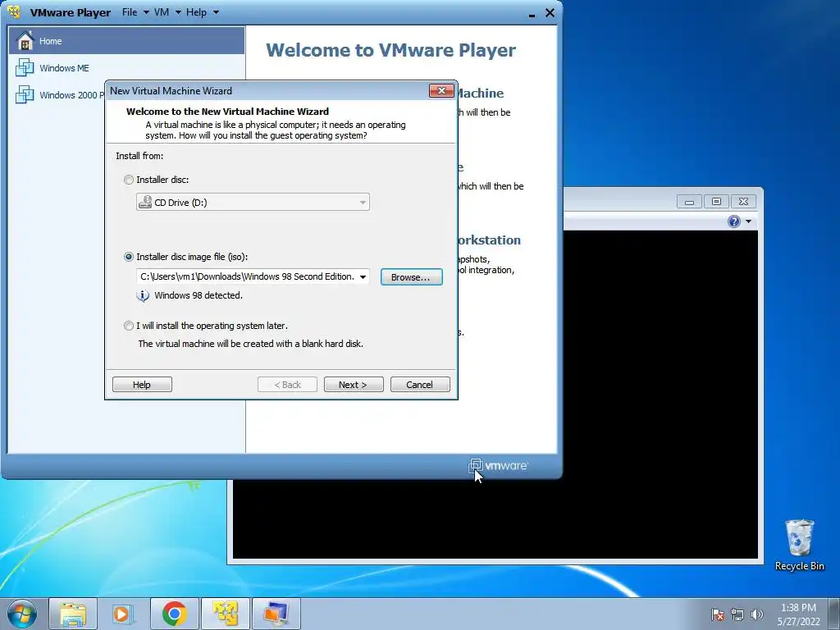Choose I will install the operating system later
The width and height of the screenshot is (840, 630).
pyautogui.click(x=129, y=326)
